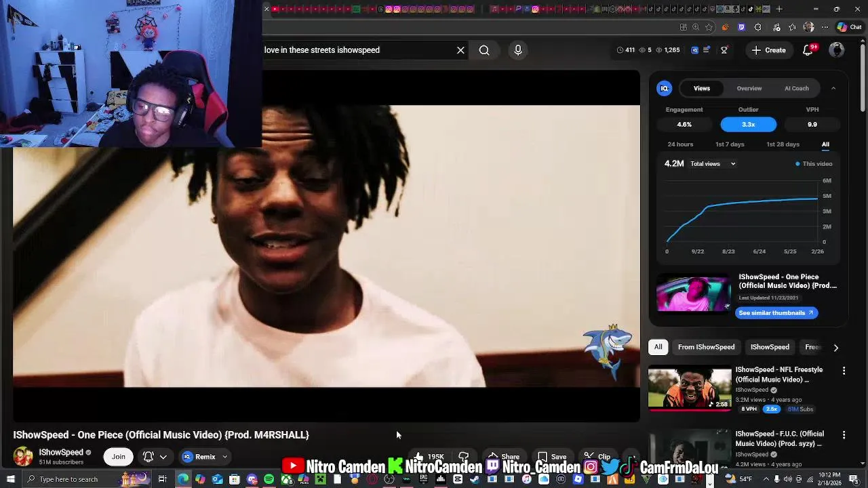Choose the 24 hours time range

pyautogui.click(x=680, y=144)
